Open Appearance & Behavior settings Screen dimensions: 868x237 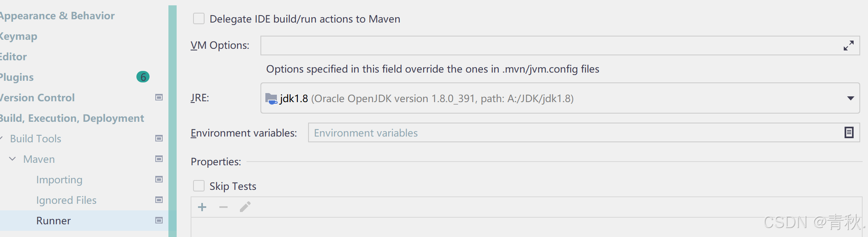tap(58, 16)
